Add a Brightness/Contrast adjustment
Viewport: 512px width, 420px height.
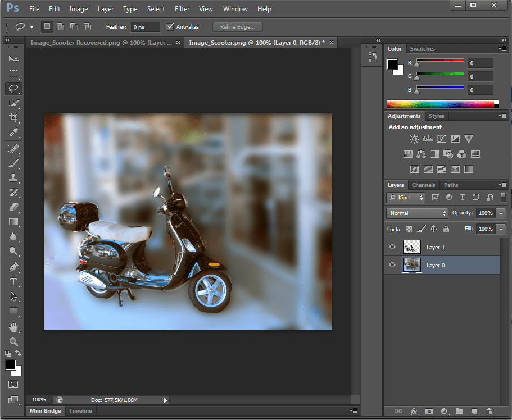tap(414, 139)
